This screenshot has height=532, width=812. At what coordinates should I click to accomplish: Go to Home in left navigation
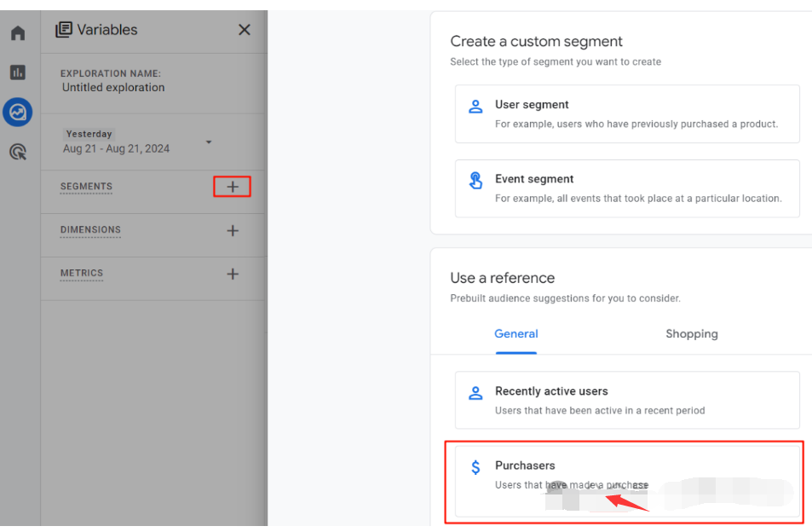pos(18,33)
